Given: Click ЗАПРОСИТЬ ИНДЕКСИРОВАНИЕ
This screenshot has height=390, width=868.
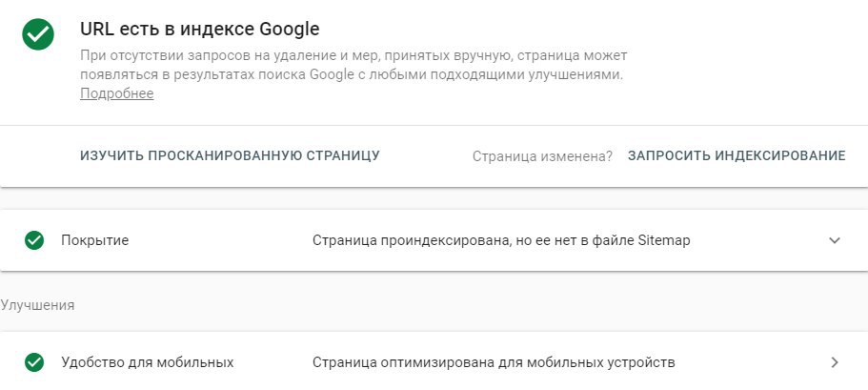Looking at the screenshot, I should tap(737, 155).
